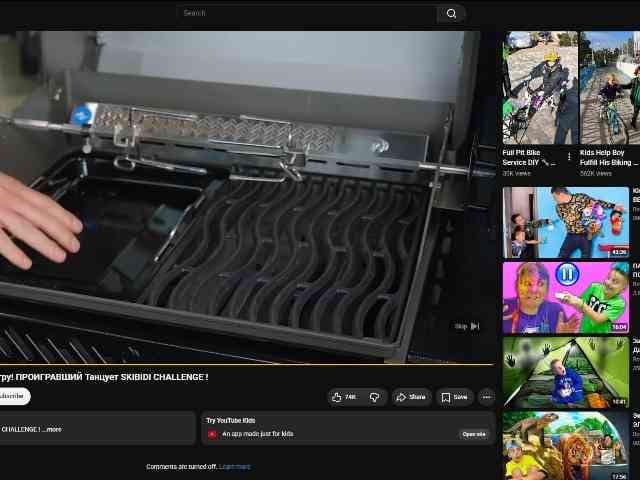This screenshot has width=640, height=480.
Task: Follow the Learn more comments link
Action: (x=235, y=467)
